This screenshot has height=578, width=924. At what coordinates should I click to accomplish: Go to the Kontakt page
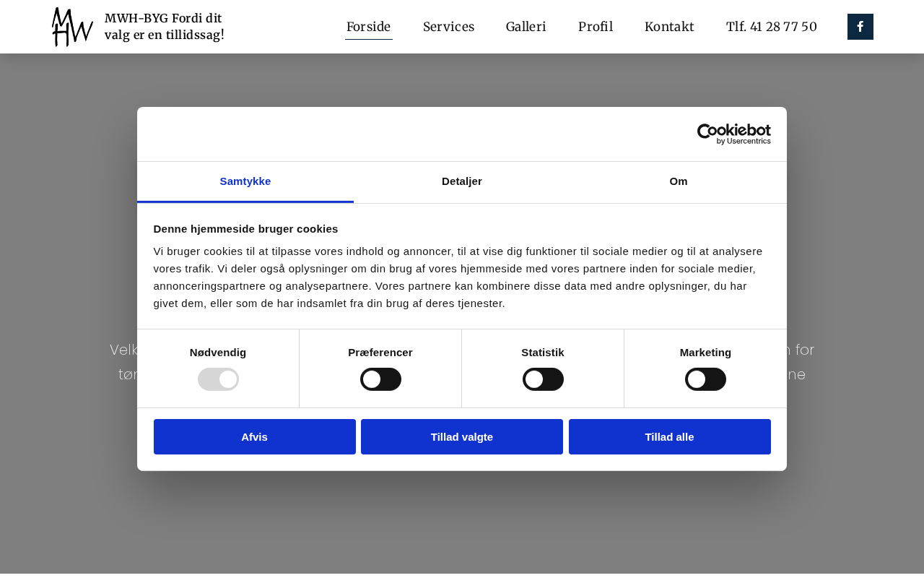click(669, 27)
